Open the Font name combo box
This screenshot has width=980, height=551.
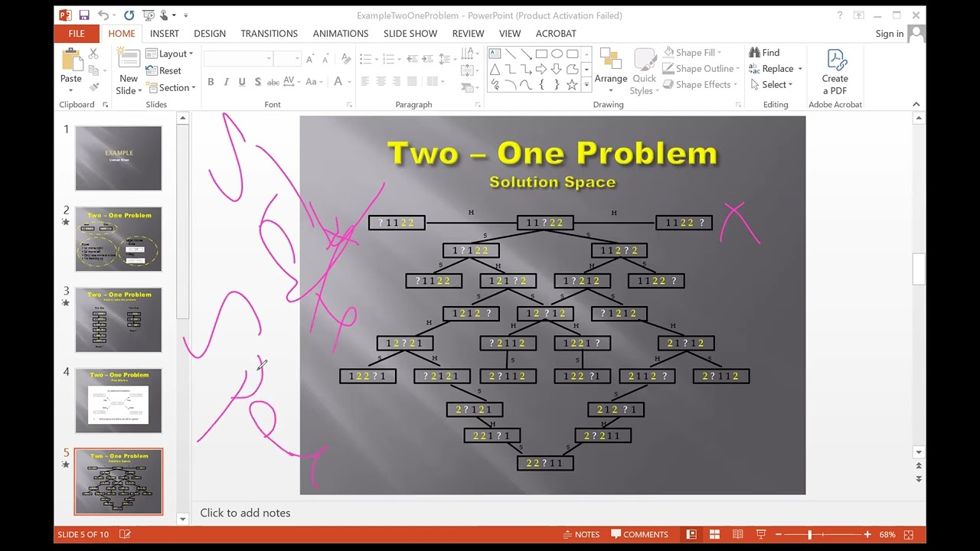[x=238, y=59]
